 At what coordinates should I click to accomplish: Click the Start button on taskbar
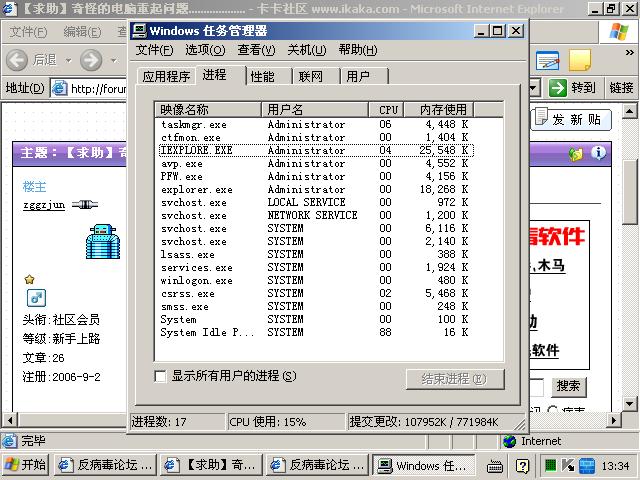point(25,465)
